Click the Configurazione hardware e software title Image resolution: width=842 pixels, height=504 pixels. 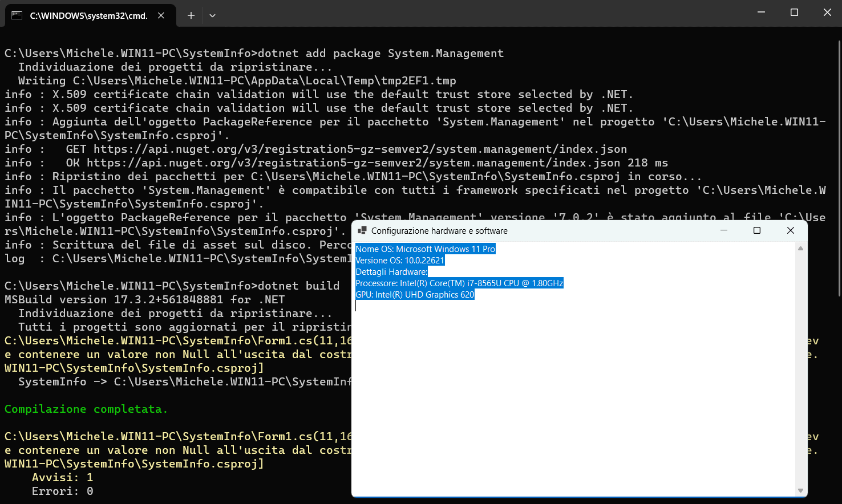click(439, 231)
